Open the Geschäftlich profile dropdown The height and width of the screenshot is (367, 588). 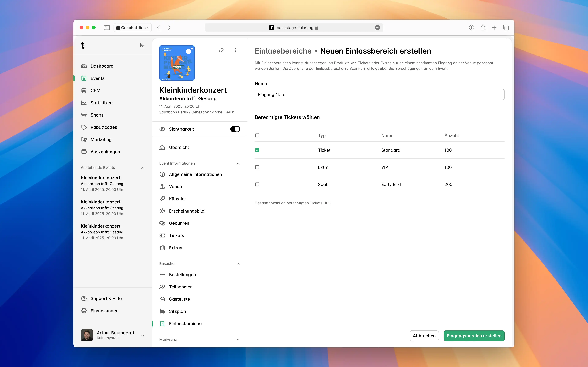point(133,28)
